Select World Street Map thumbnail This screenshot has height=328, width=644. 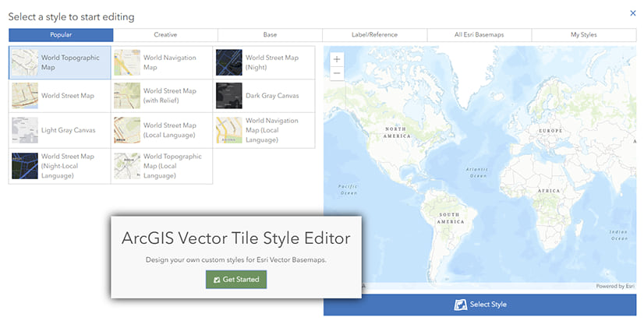pos(25,96)
